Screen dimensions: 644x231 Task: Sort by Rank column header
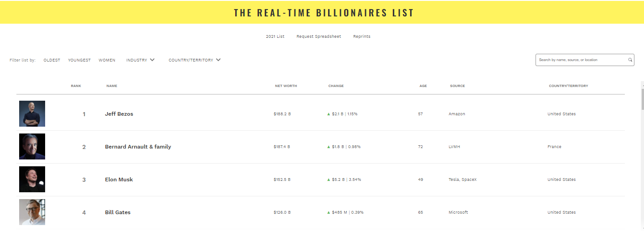76,86
